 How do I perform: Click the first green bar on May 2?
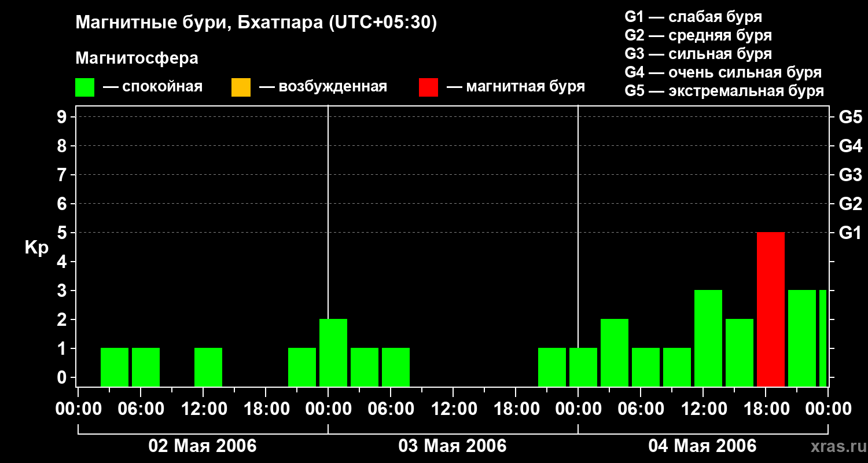115,367
